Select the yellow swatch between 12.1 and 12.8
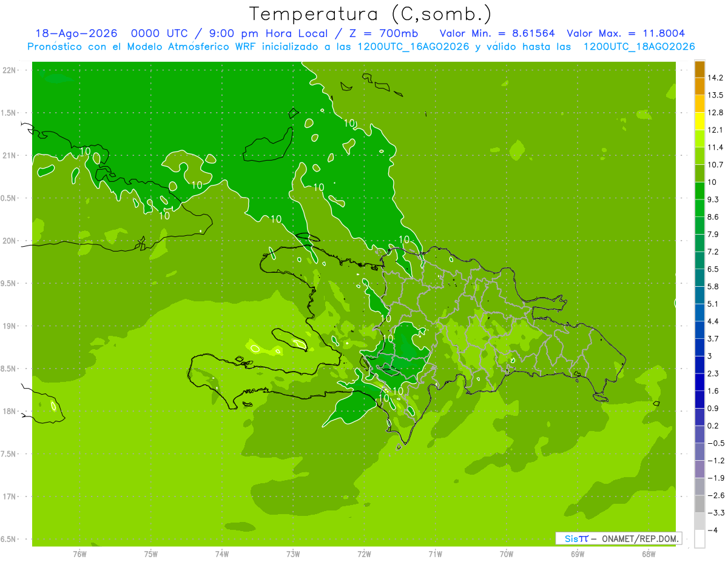728x562 pixels. [x=699, y=121]
